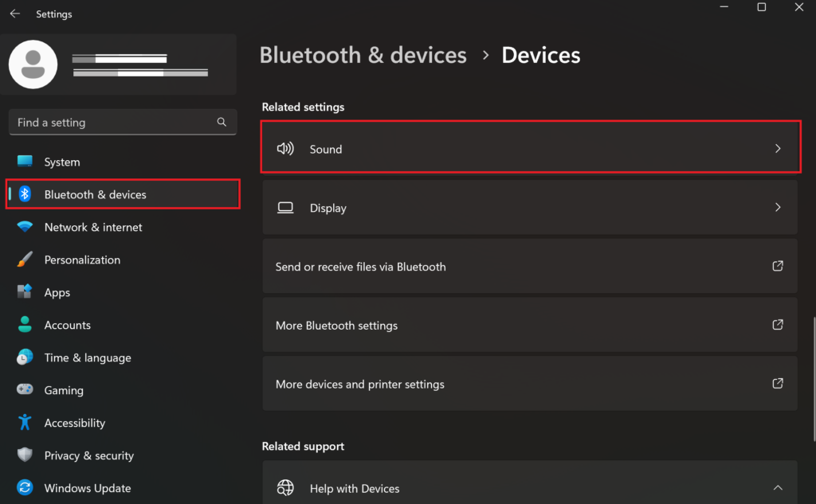The image size is (816, 504).
Task: Expand the Sound settings row
Action: tap(778, 149)
